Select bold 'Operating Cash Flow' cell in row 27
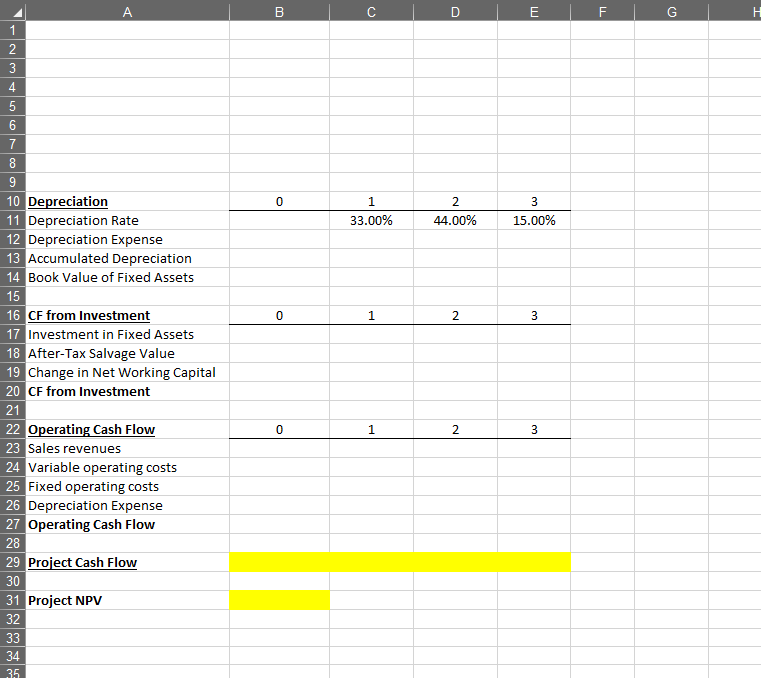The width and height of the screenshot is (761, 678). pos(127,524)
